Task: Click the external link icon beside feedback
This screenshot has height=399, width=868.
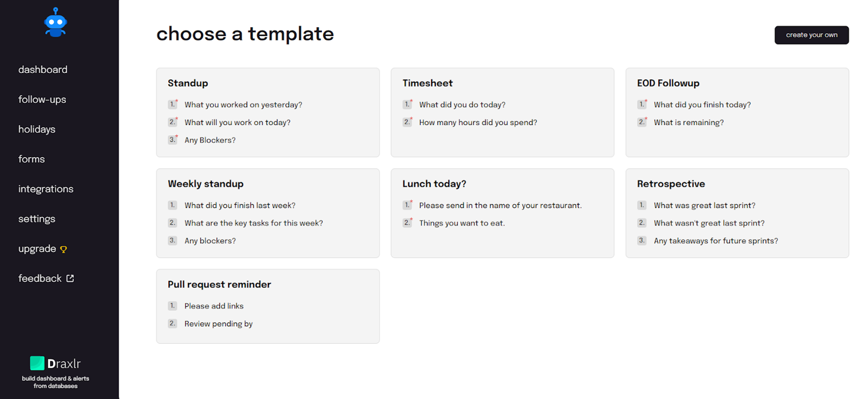Action: tap(70, 278)
